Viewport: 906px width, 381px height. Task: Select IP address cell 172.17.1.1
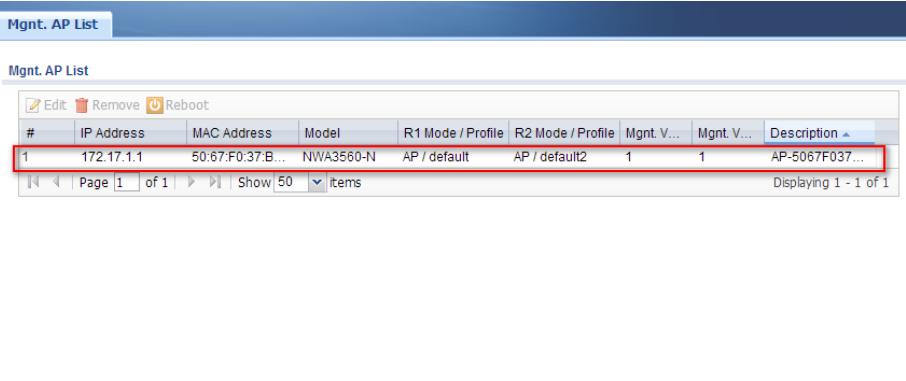[112, 156]
